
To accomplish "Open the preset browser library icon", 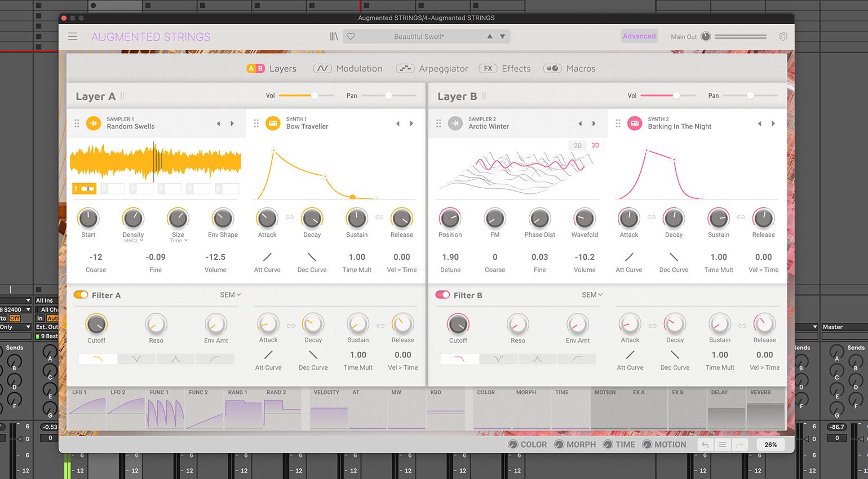I will point(334,37).
